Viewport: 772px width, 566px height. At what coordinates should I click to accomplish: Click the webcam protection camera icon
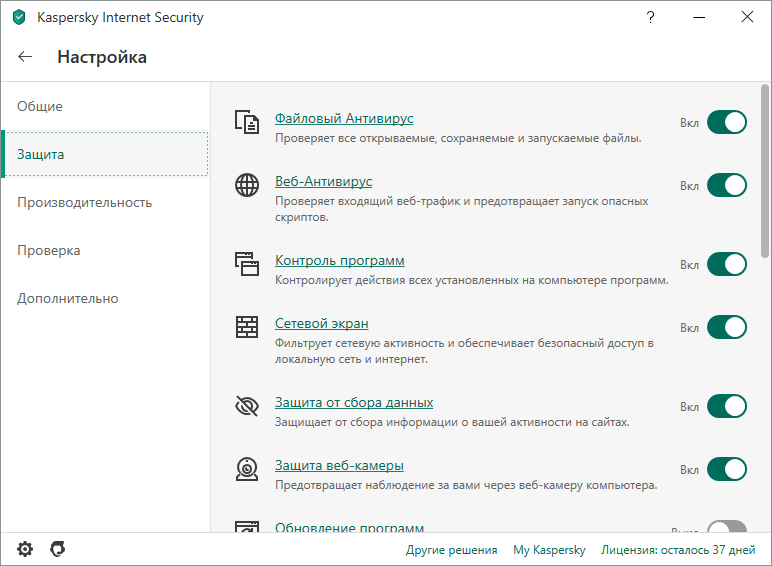tap(247, 469)
